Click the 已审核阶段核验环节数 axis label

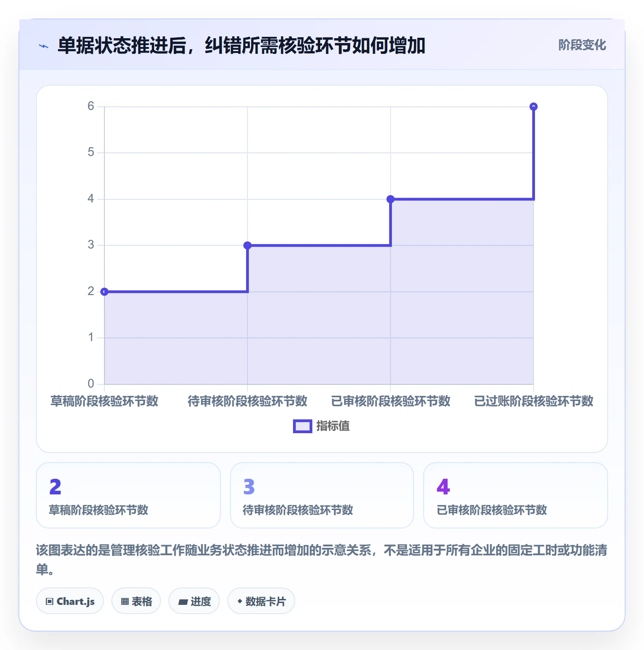391,401
